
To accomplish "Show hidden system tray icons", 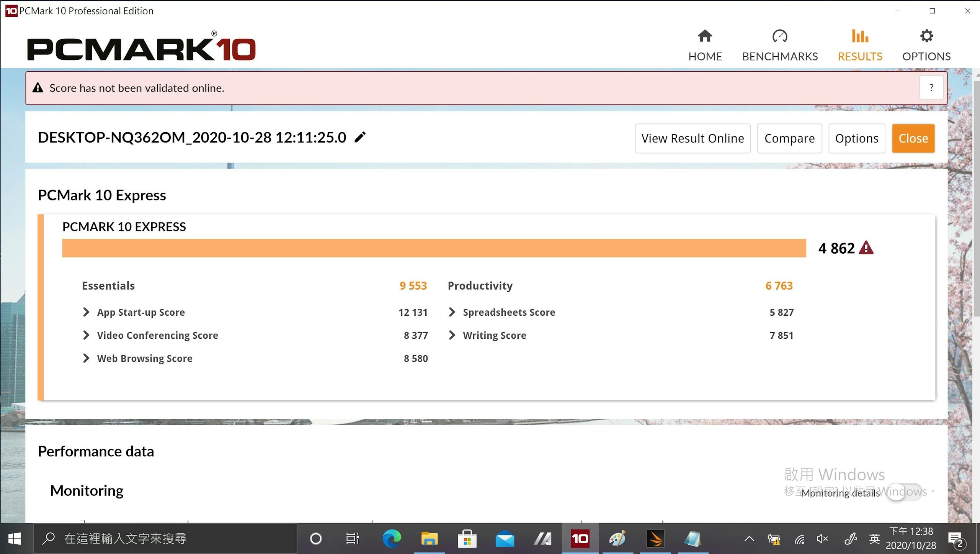I will [x=749, y=539].
